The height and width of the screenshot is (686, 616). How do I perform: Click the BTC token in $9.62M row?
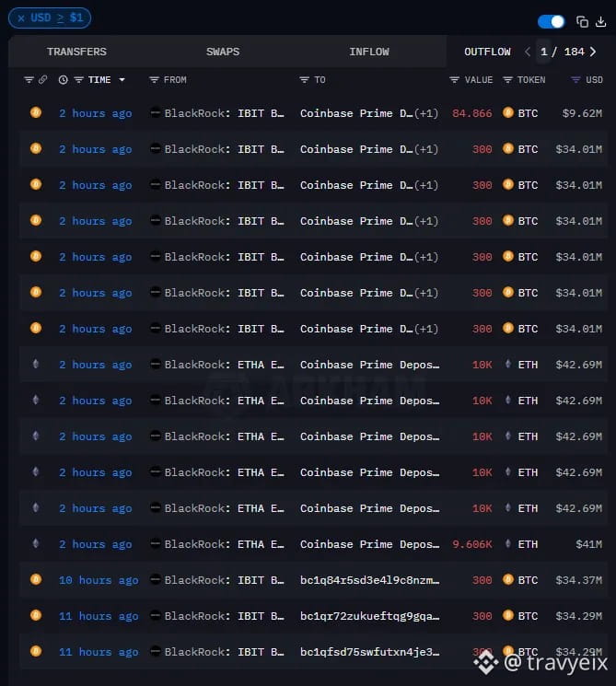(528, 113)
